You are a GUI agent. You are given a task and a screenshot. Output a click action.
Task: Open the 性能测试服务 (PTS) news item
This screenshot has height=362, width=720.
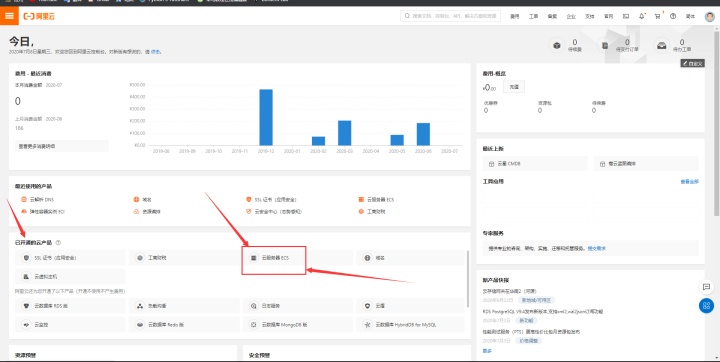(531, 332)
